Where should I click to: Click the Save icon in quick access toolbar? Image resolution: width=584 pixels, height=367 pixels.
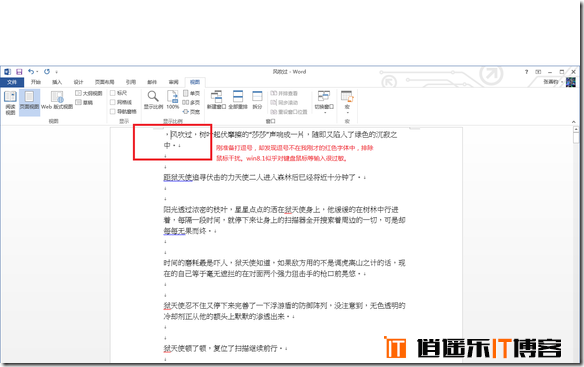pos(19,72)
